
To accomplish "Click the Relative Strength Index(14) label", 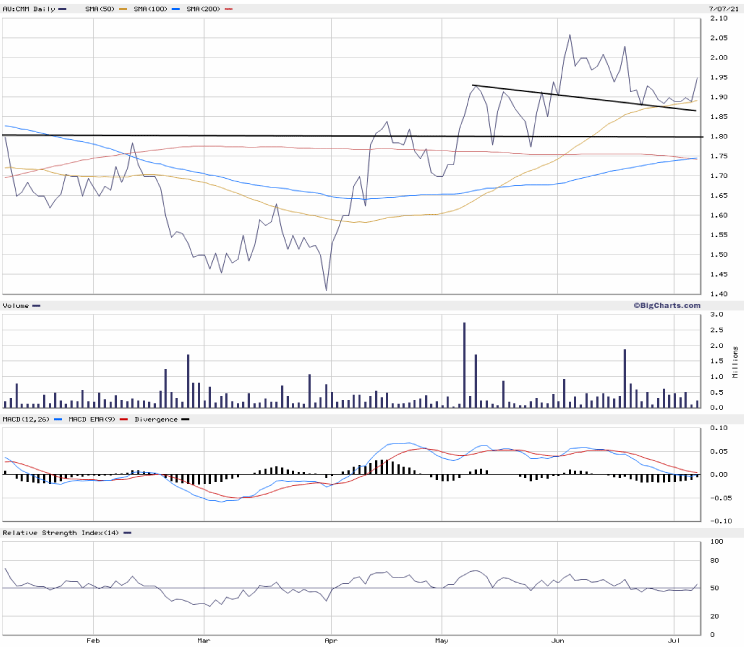I will coord(60,532).
